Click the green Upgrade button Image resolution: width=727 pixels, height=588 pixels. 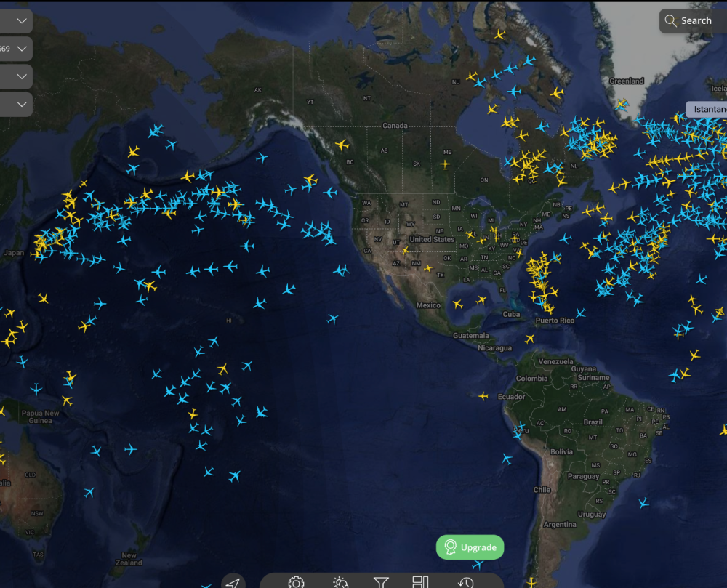[x=470, y=547]
